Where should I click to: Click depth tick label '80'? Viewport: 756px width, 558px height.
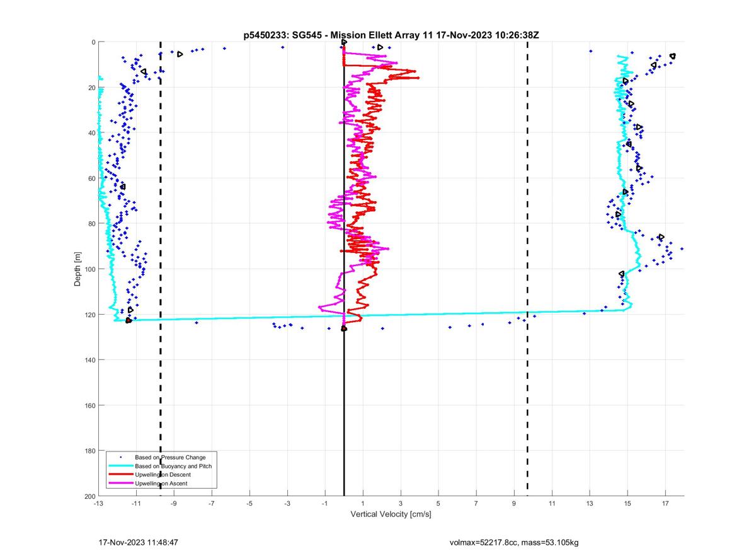click(91, 224)
